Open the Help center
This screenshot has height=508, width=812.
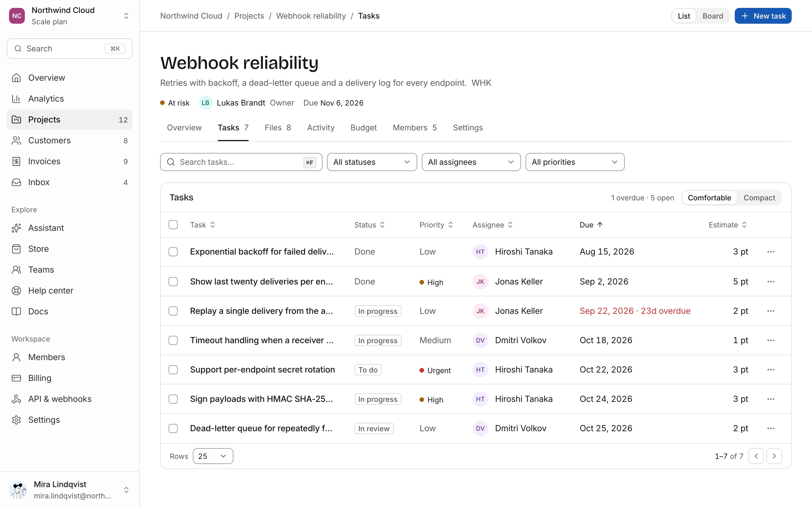tap(69, 290)
